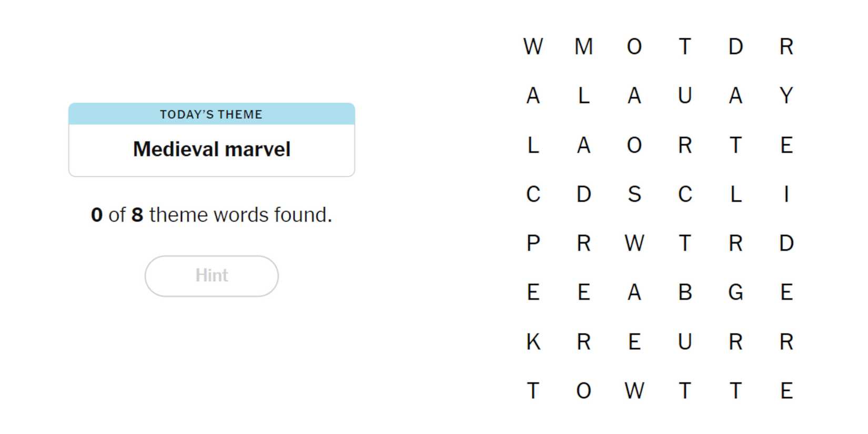
Task: Pick the letter S in the grid
Action: 634,194
